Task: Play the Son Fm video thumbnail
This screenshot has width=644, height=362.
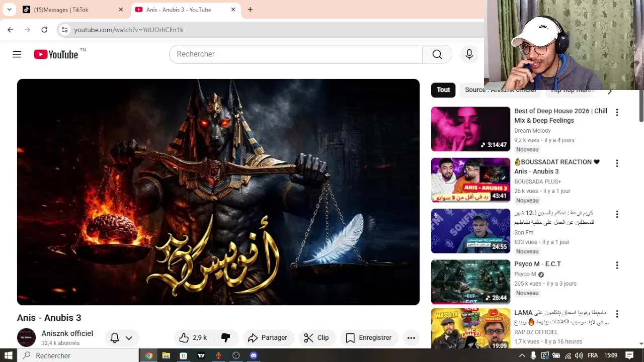Action: tap(470, 231)
